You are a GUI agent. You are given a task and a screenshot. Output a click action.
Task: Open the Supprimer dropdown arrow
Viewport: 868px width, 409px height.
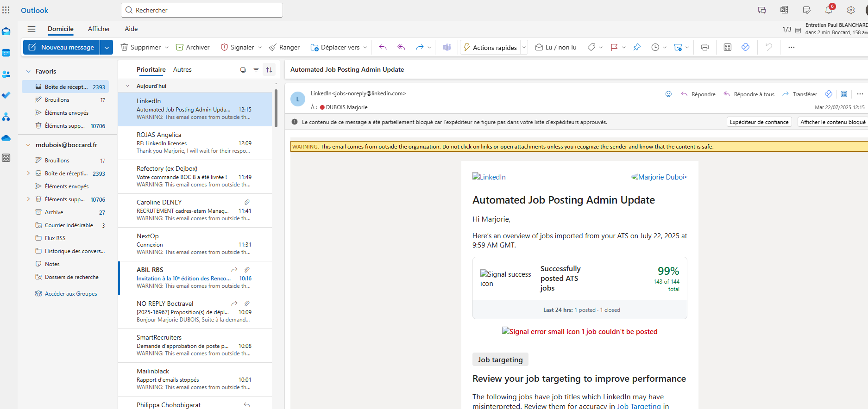167,47
